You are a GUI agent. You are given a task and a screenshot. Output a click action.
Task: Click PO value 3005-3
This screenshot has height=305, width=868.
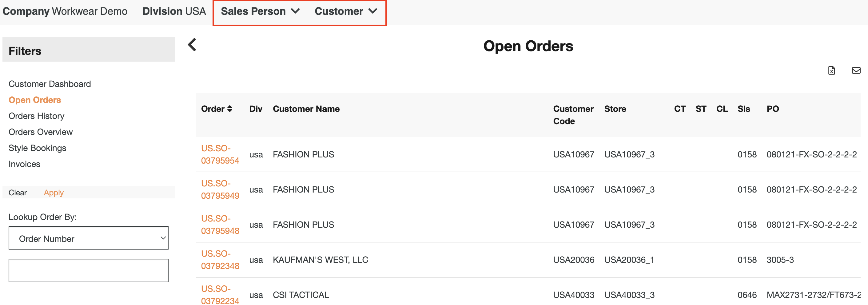pyautogui.click(x=780, y=260)
